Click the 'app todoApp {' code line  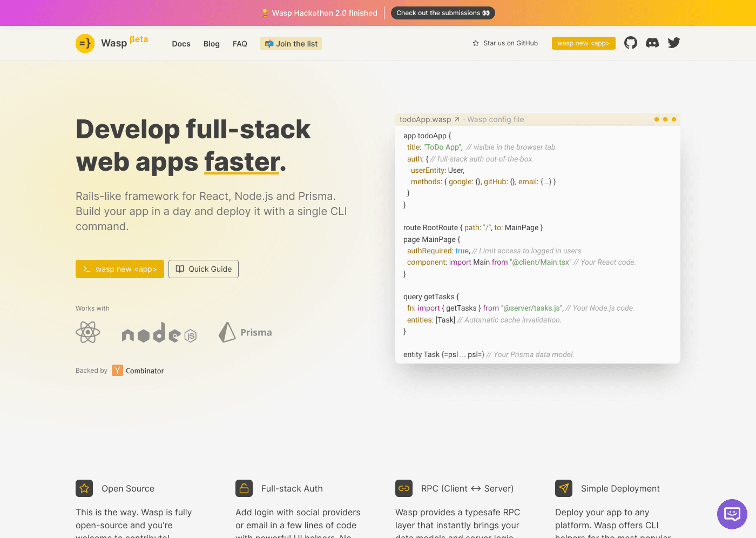(427, 136)
